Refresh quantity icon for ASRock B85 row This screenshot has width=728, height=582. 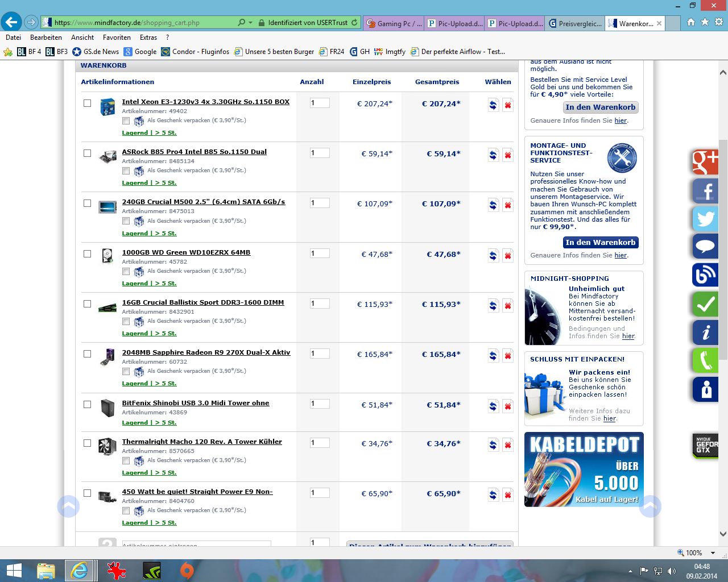tap(493, 155)
